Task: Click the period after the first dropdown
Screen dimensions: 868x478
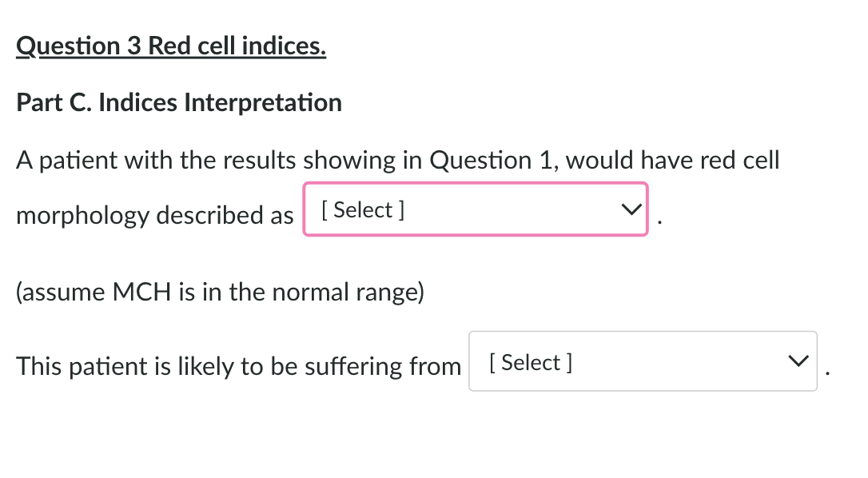Action: tap(659, 217)
